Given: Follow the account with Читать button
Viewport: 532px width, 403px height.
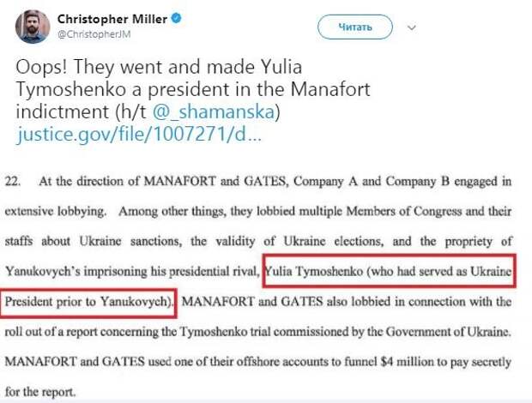Looking at the screenshot, I should point(355,27).
